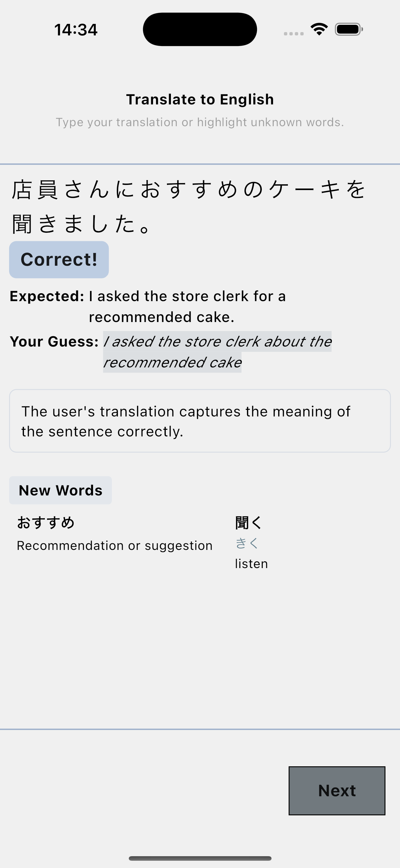Select the おすすめ new word entry
This screenshot has width=400, height=868.
pos(46,523)
